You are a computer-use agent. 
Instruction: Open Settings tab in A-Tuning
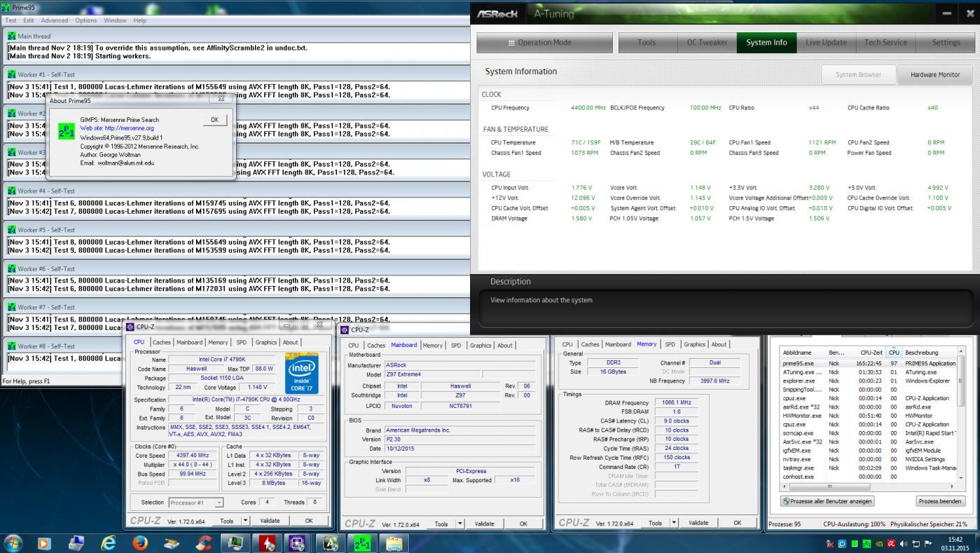click(946, 43)
